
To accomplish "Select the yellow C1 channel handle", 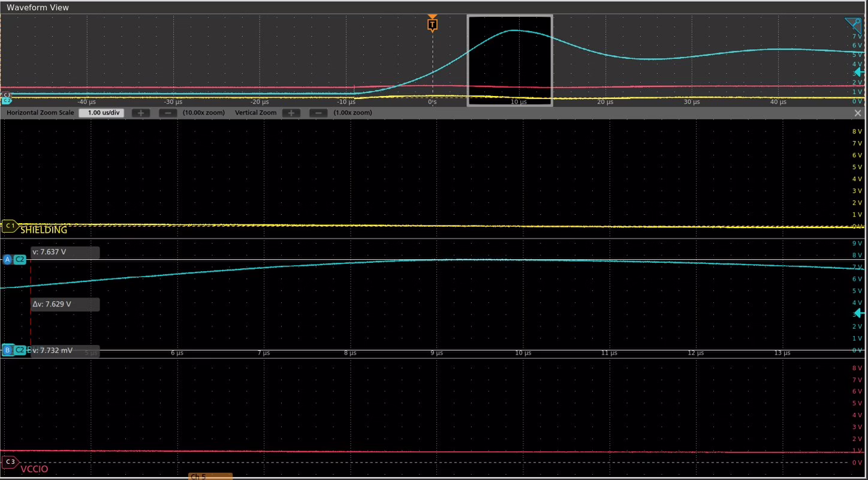I will 10,226.
